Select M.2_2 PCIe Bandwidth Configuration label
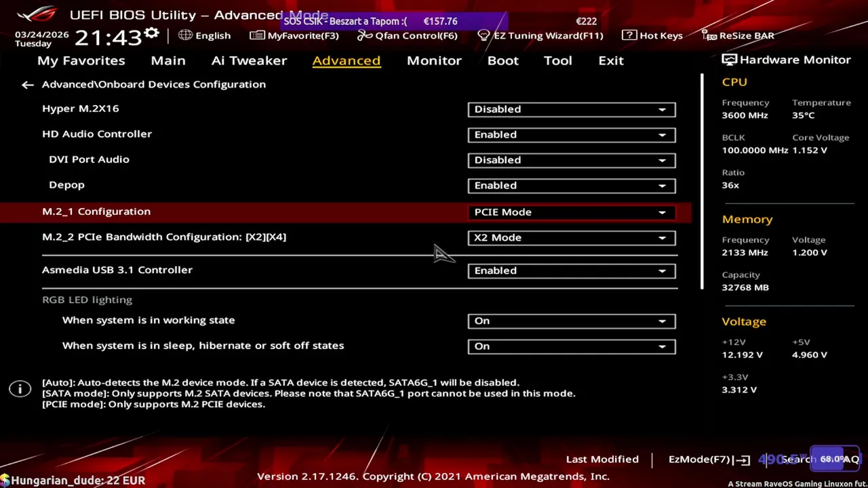The image size is (868, 488). (x=164, y=237)
